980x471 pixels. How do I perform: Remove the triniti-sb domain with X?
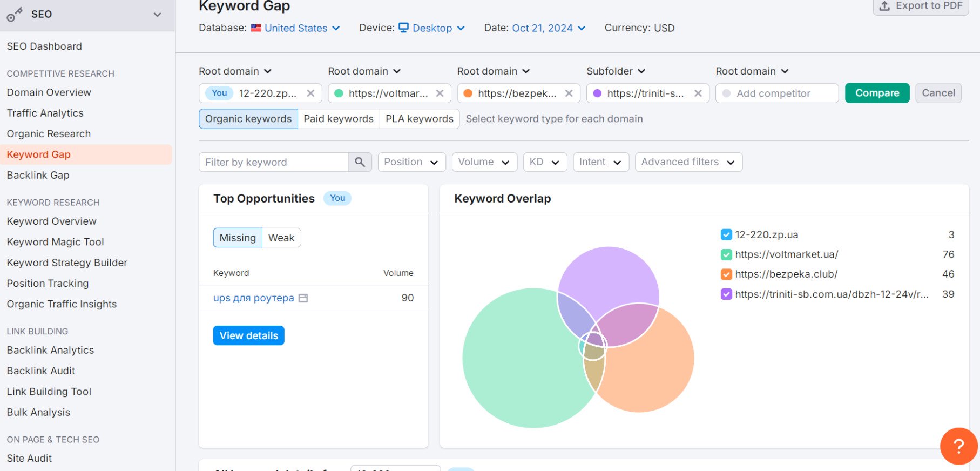[x=698, y=93]
